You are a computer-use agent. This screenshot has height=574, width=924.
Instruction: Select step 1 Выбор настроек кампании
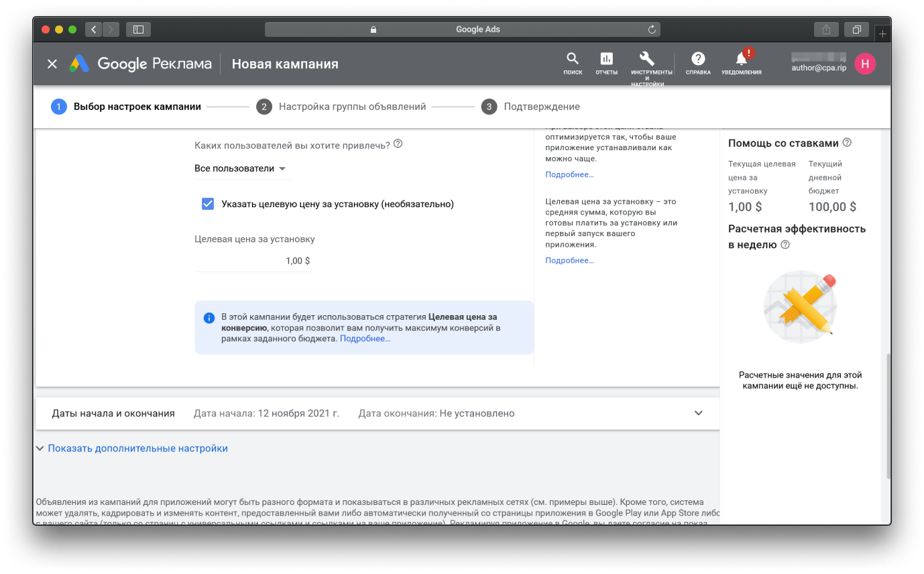[126, 107]
